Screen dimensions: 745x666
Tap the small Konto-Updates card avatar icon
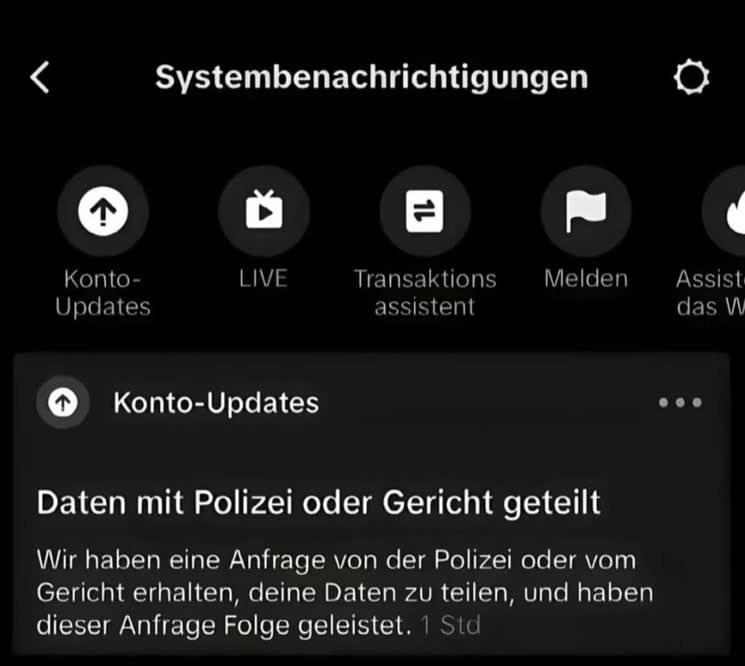(x=63, y=402)
